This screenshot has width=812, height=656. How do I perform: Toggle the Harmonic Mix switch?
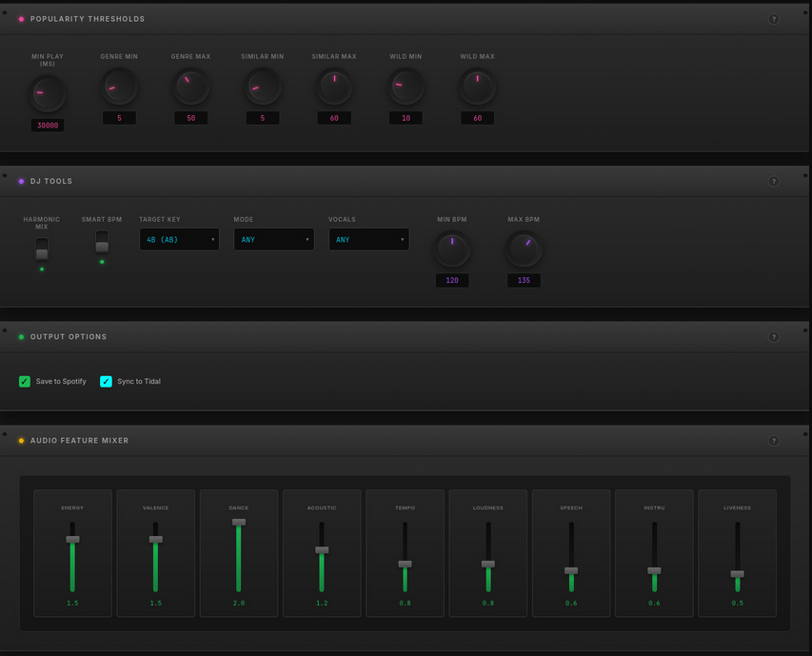pyautogui.click(x=42, y=248)
